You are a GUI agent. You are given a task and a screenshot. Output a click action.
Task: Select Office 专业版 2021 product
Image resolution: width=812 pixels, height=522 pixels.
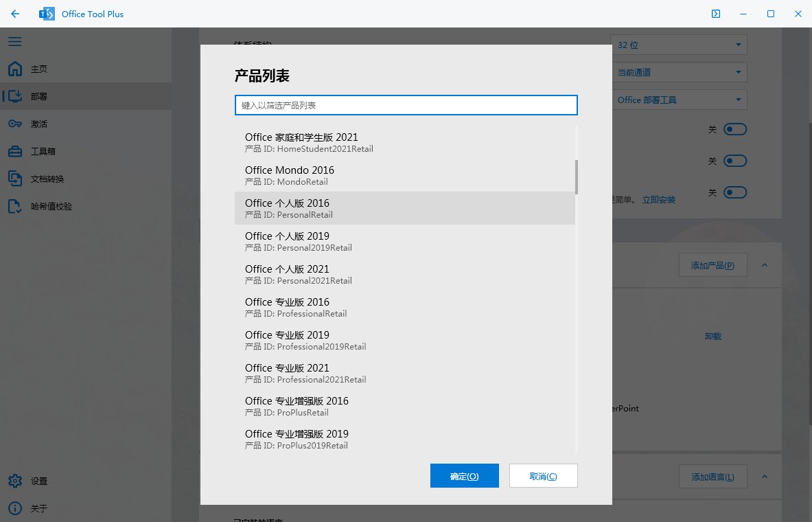(x=405, y=373)
